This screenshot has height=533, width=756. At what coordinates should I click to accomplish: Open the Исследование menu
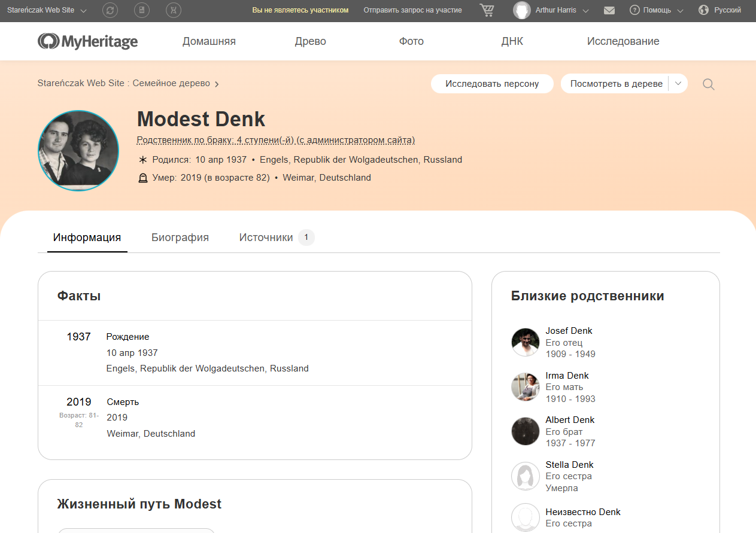tap(623, 41)
